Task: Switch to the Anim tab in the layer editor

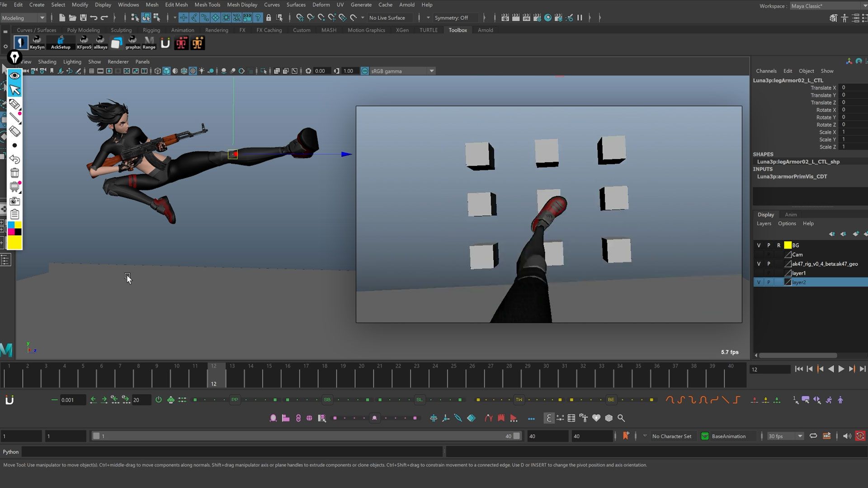Action: pos(791,214)
